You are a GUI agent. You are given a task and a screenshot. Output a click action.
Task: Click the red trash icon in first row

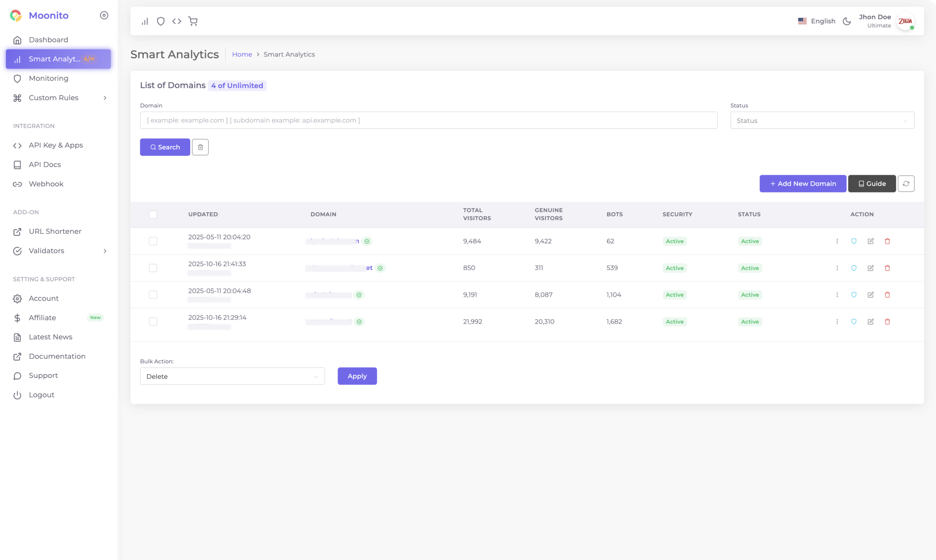tap(887, 241)
